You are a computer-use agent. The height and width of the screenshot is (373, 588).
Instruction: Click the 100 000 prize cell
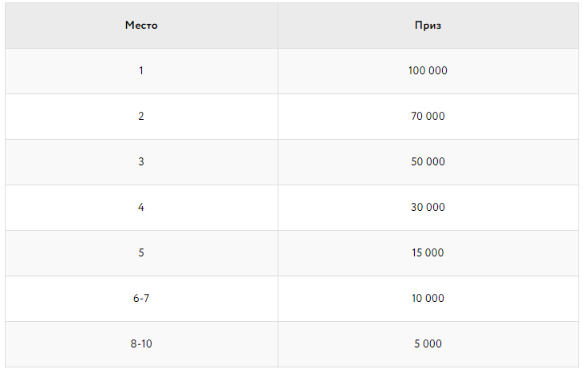[428, 71]
